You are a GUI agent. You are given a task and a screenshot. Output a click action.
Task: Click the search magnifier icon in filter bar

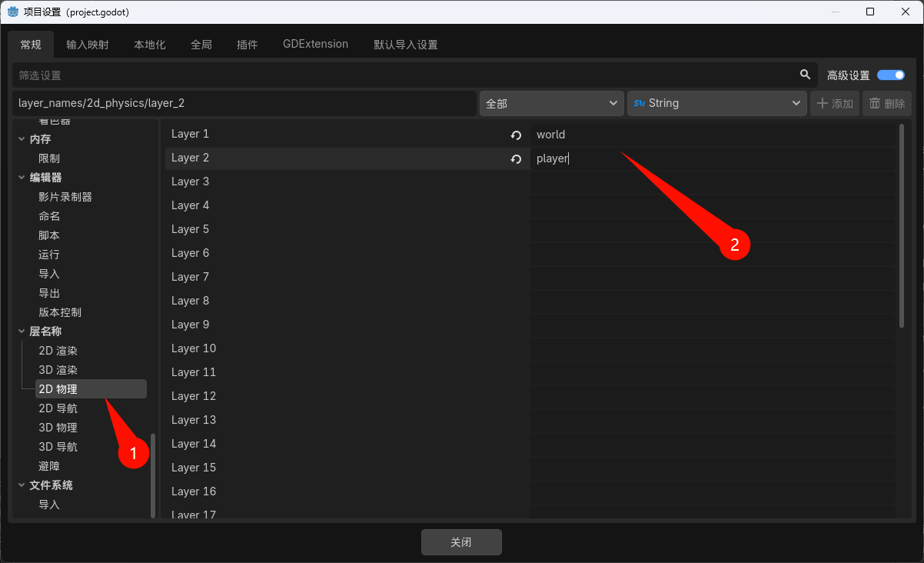[x=805, y=75]
